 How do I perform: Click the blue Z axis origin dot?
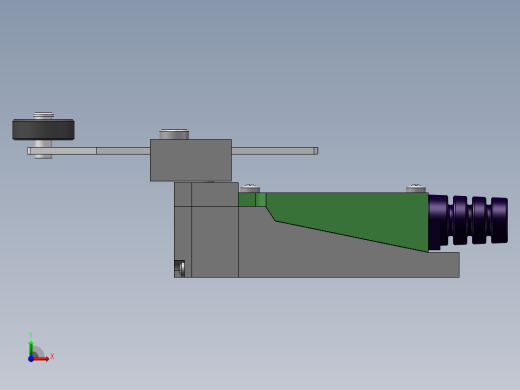31,359
